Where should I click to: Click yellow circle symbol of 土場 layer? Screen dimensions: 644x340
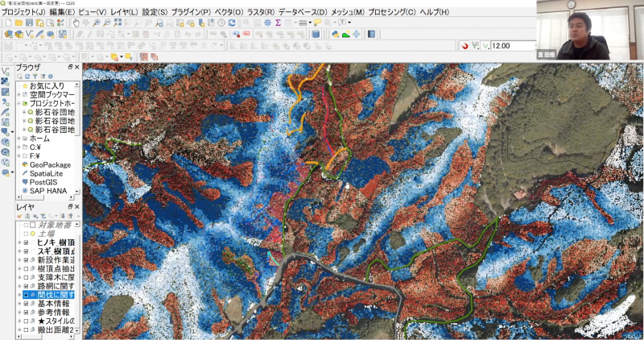pos(32,234)
